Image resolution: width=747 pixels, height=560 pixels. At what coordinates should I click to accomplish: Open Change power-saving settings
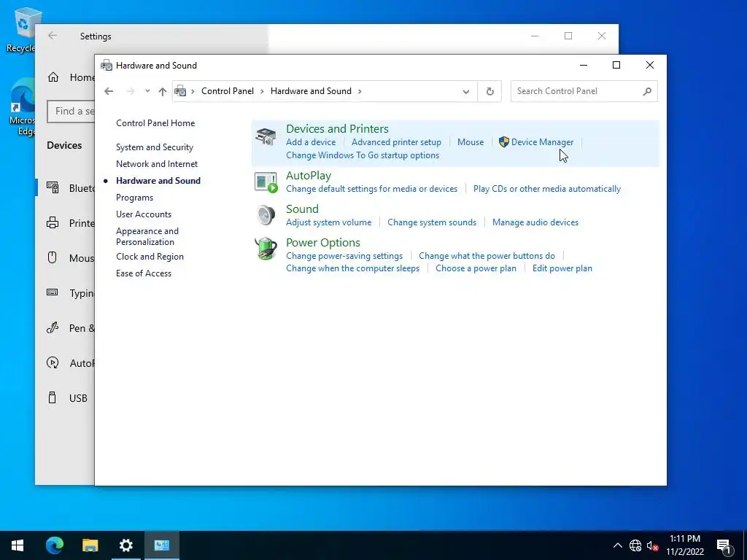tap(344, 256)
